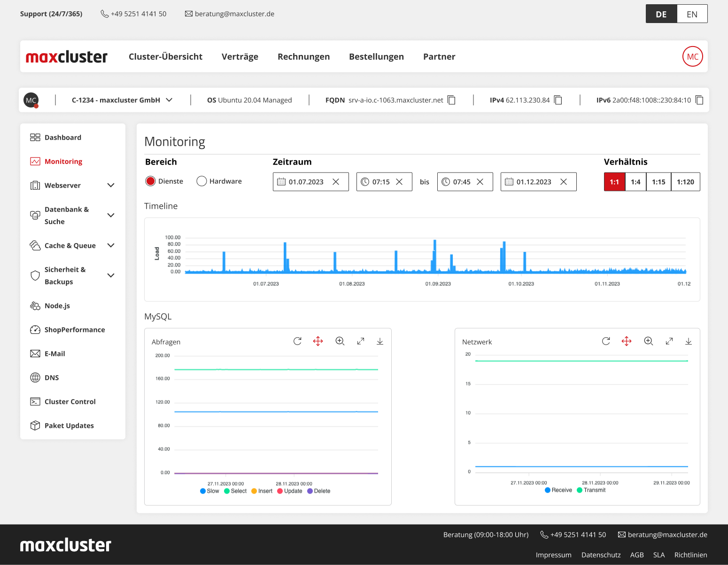Refresh the Abfragen chart
Viewport: 728px width, 565px height.
[297, 341]
